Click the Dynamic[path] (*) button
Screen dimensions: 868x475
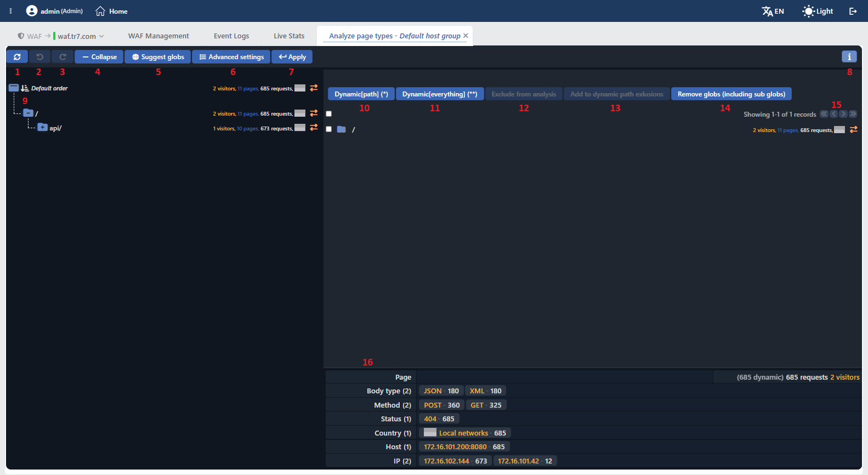tap(361, 94)
